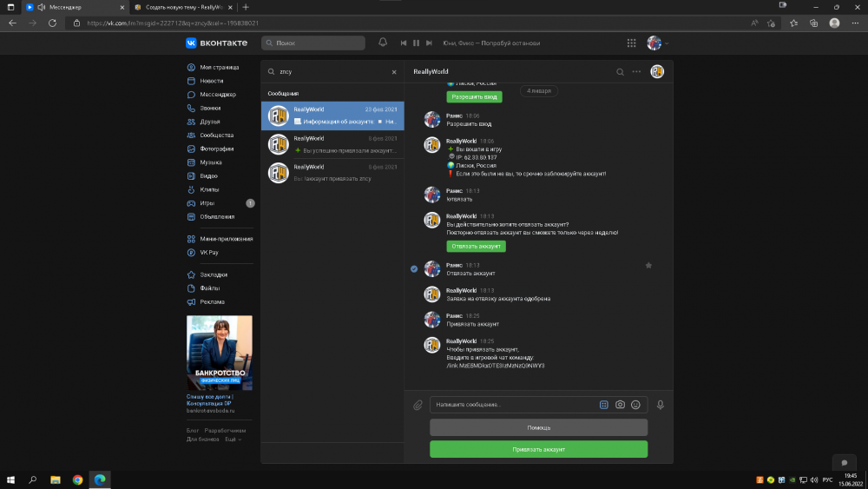Select ReallyWorld result 'Вы успешно привязали аккаунт'

332,144
